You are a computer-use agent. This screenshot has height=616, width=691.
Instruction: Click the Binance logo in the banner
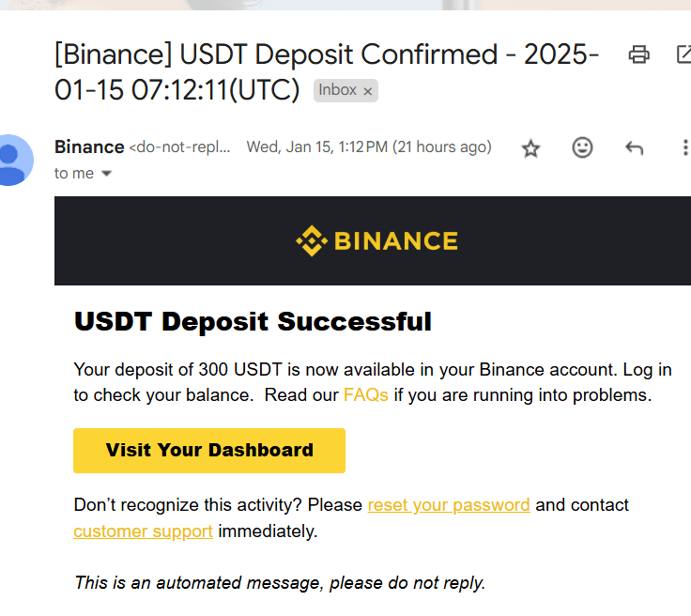pos(376,241)
